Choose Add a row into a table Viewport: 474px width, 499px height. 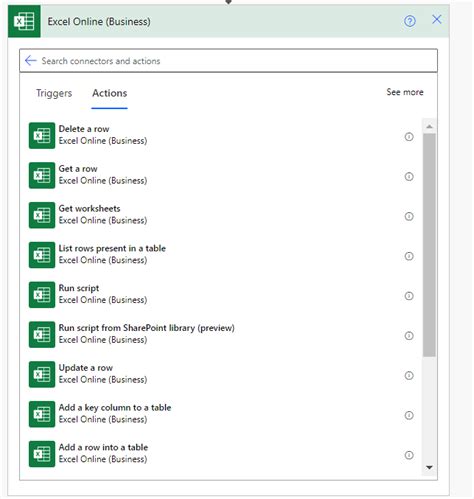tap(222, 454)
